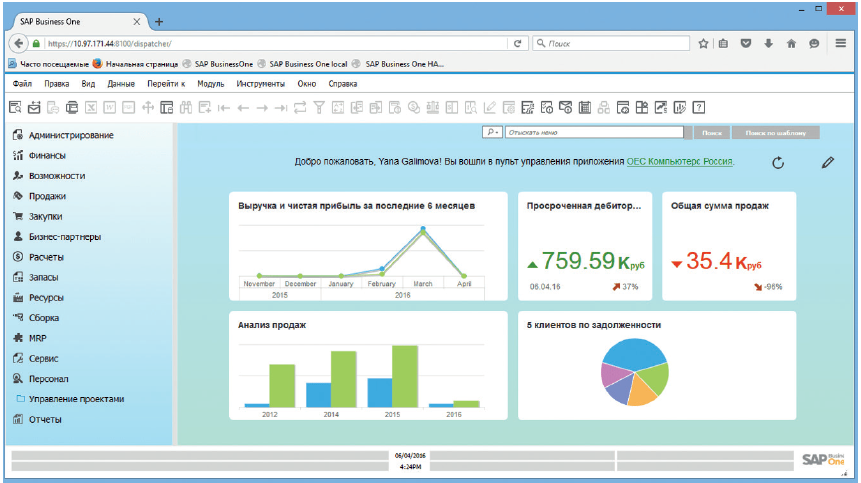Go back with the browser back arrow
This screenshot has height=483, width=861.
click(x=19, y=43)
